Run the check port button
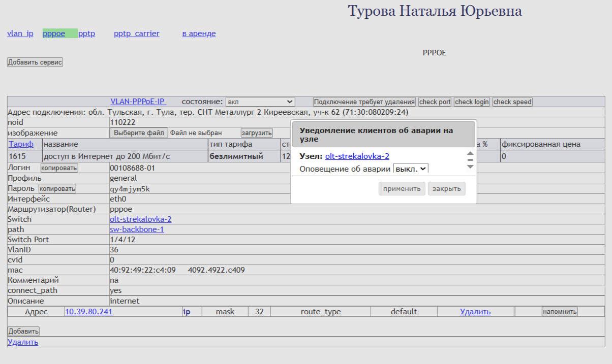This screenshot has height=364, width=612. (435, 102)
